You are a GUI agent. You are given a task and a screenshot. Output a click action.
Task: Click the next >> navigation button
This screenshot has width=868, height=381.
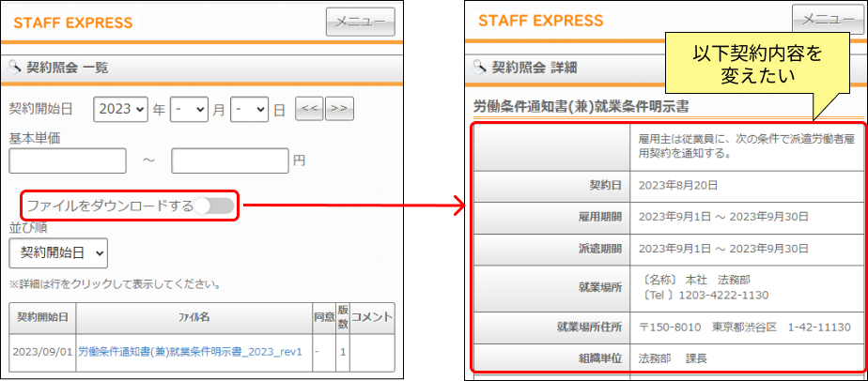339,109
